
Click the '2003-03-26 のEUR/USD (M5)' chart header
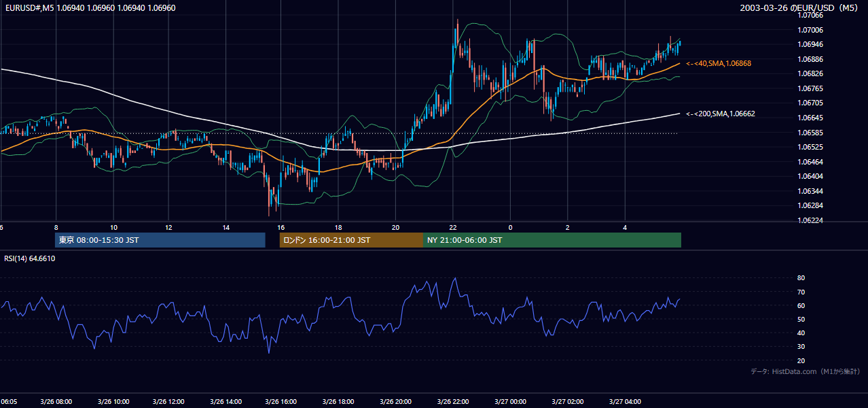click(x=800, y=8)
